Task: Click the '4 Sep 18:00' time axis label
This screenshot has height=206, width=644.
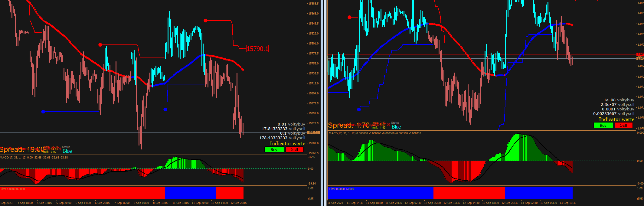Action: [x=25, y=203]
